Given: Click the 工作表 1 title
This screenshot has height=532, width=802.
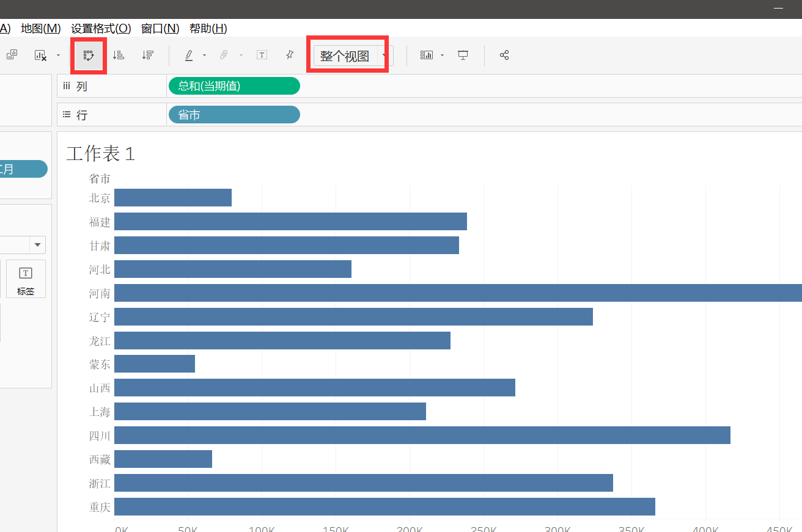Looking at the screenshot, I should (100, 154).
